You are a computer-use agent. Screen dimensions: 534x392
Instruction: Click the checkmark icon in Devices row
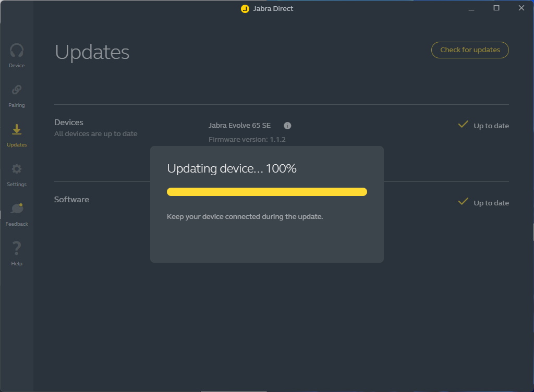[x=463, y=124]
